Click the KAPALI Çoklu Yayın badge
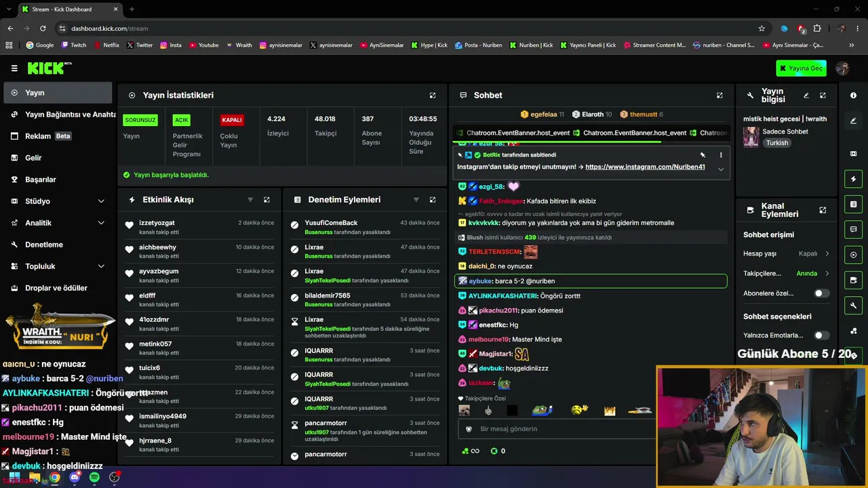Viewport: 868px width, 488px height. click(232, 120)
